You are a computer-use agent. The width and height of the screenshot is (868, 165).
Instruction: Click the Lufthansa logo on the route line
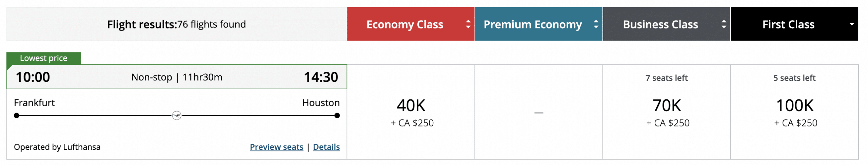(x=177, y=116)
